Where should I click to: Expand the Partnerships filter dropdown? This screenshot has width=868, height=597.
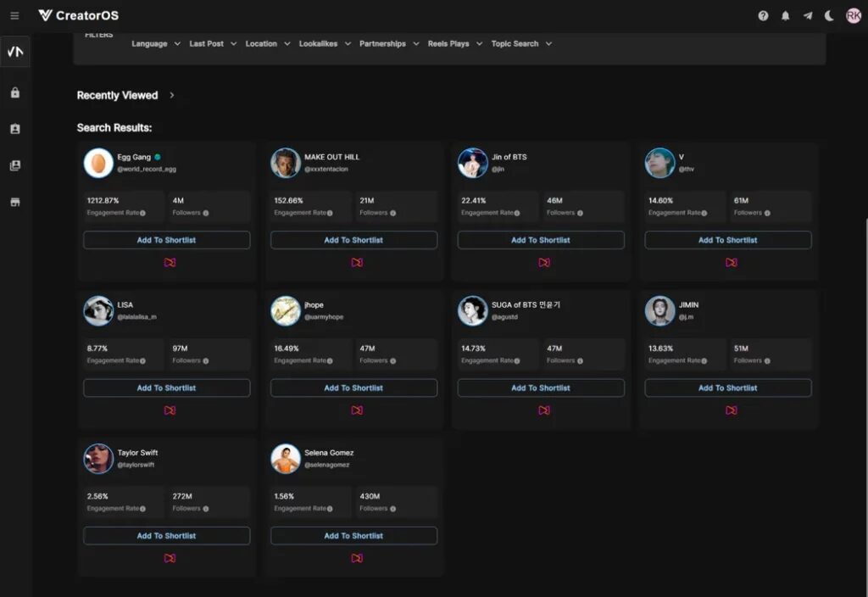pos(389,44)
